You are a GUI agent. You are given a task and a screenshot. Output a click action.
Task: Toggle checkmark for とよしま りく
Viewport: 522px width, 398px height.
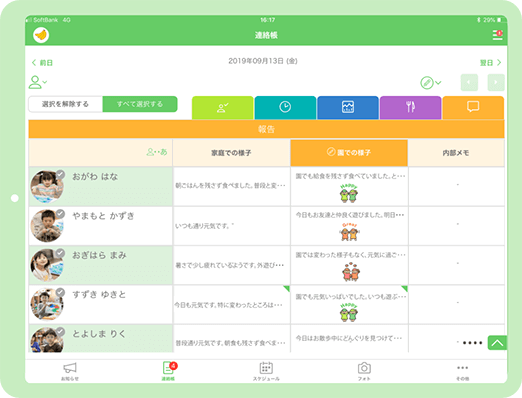coord(60,332)
